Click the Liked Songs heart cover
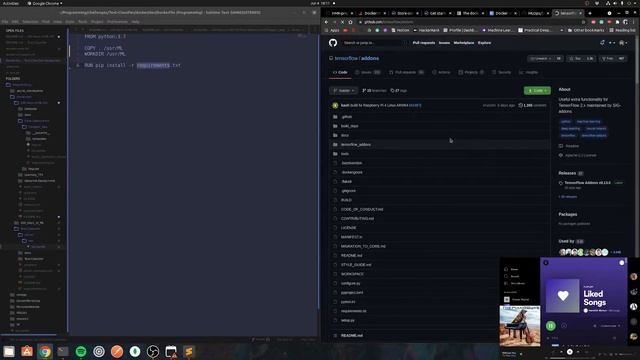Screen dimensions: 640x360 [x=562, y=296]
